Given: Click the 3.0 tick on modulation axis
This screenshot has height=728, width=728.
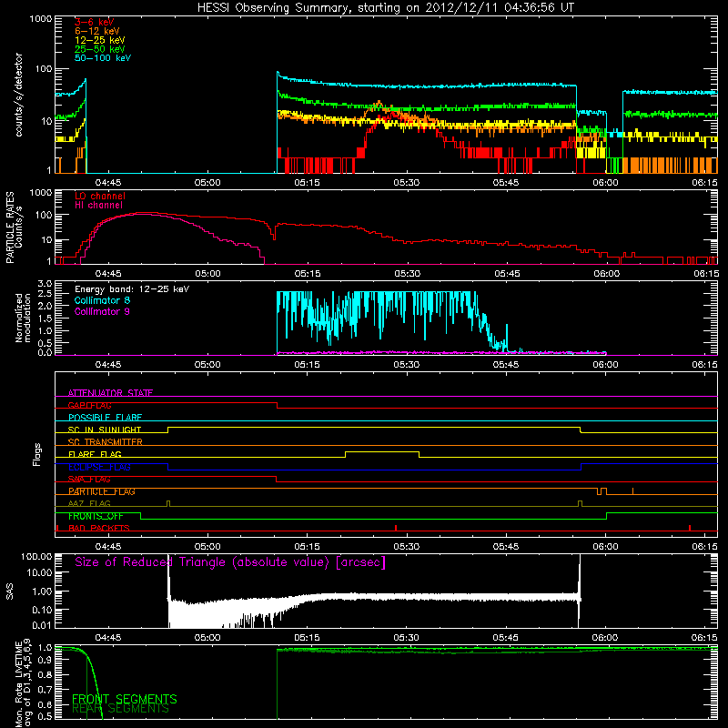Looking at the screenshot, I should 45,284.
